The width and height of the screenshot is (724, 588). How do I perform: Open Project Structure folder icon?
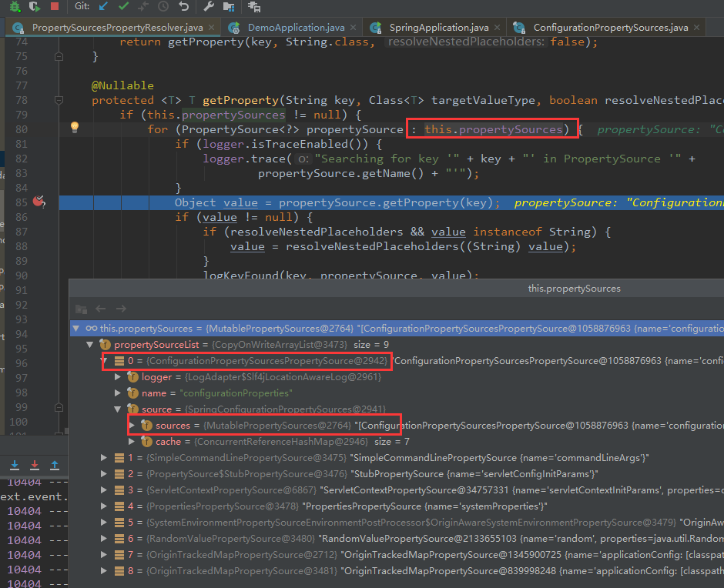(229, 6)
